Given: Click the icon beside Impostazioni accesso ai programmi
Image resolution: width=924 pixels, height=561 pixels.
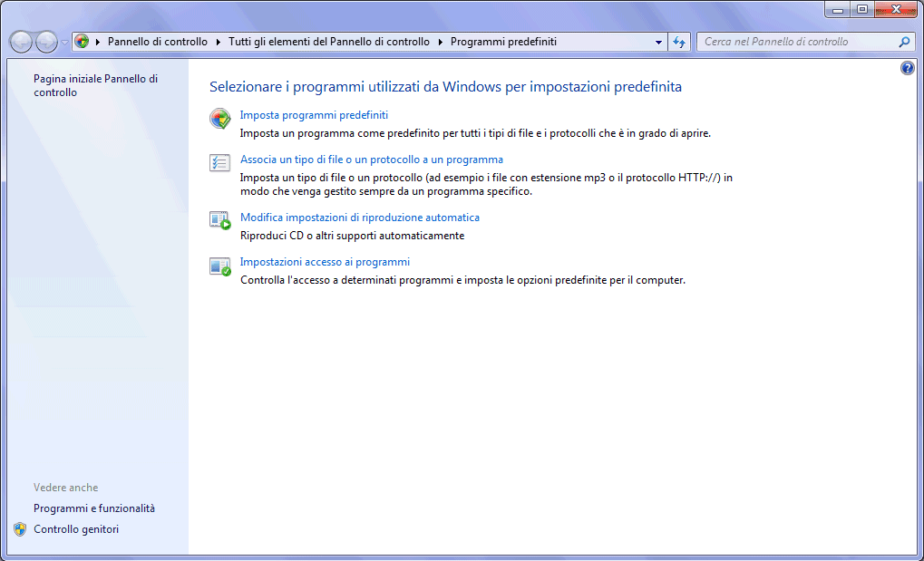Looking at the screenshot, I should coord(220,266).
